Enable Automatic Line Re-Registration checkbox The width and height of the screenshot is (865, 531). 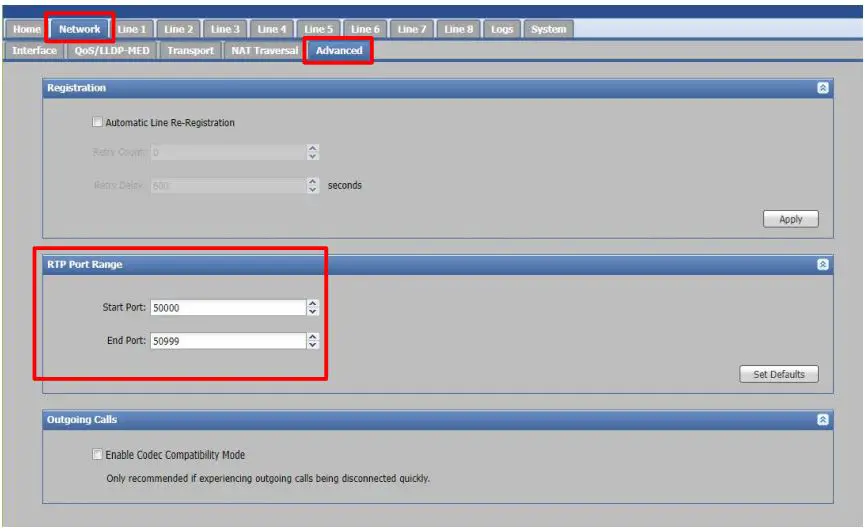(x=97, y=122)
